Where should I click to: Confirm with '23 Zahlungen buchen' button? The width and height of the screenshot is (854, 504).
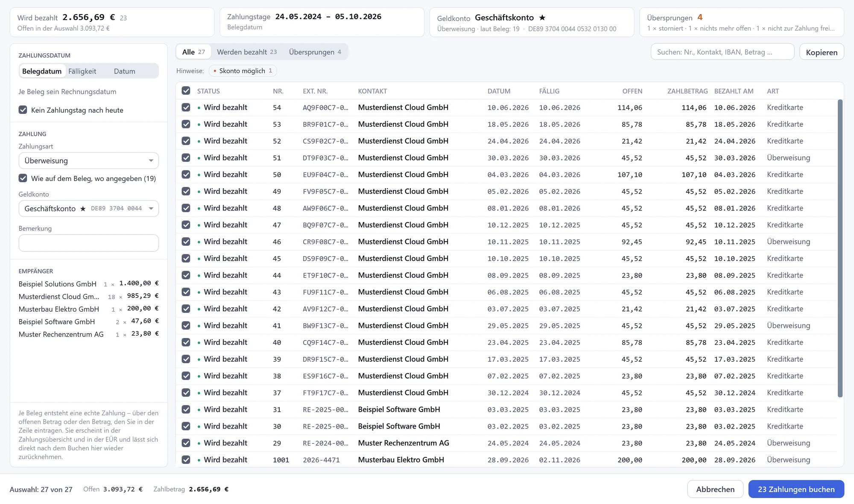[796, 489]
